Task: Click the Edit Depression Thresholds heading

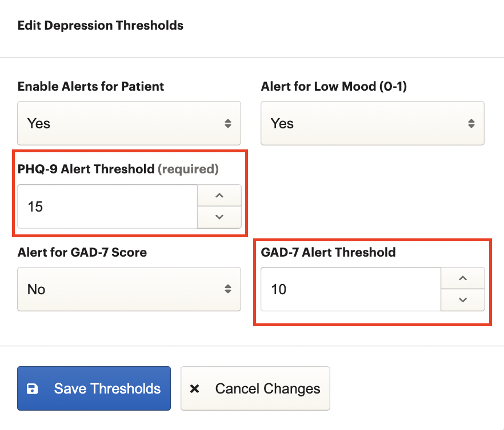Action: point(100,26)
